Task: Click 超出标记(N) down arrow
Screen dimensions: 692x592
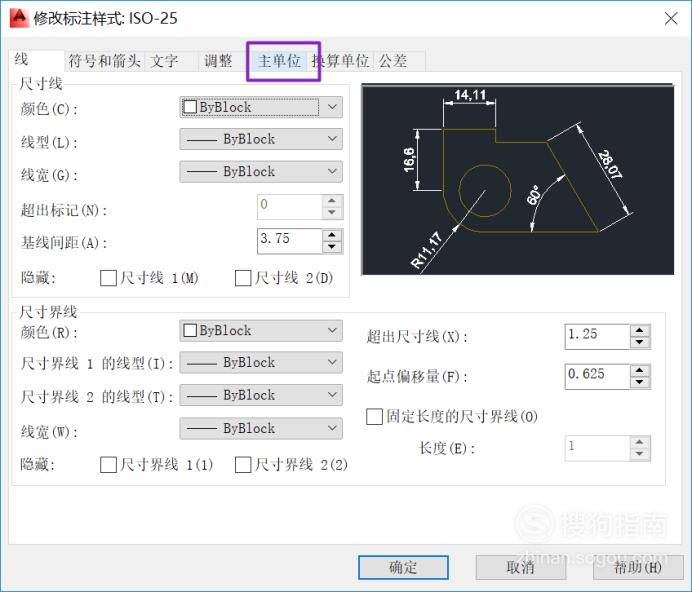Action: pos(332,213)
